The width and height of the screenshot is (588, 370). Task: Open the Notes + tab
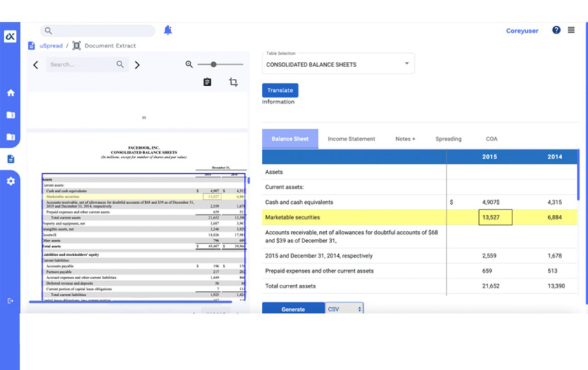click(405, 139)
